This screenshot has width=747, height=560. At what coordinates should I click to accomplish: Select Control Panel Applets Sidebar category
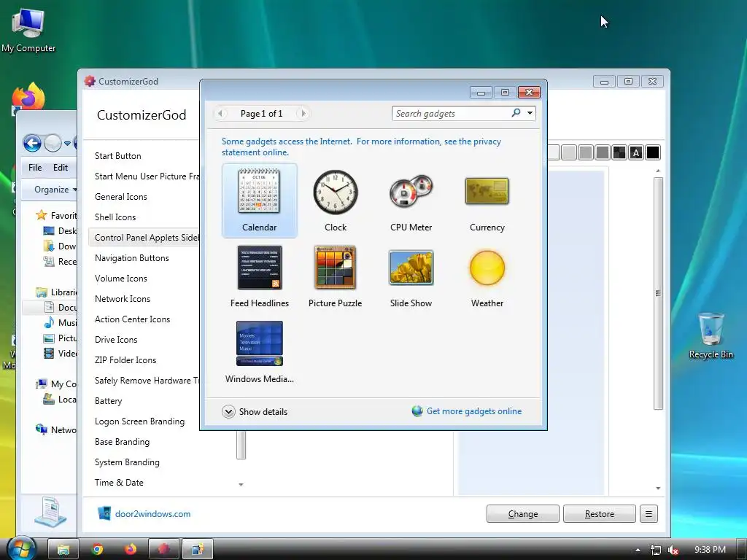(x=144, y=238)
